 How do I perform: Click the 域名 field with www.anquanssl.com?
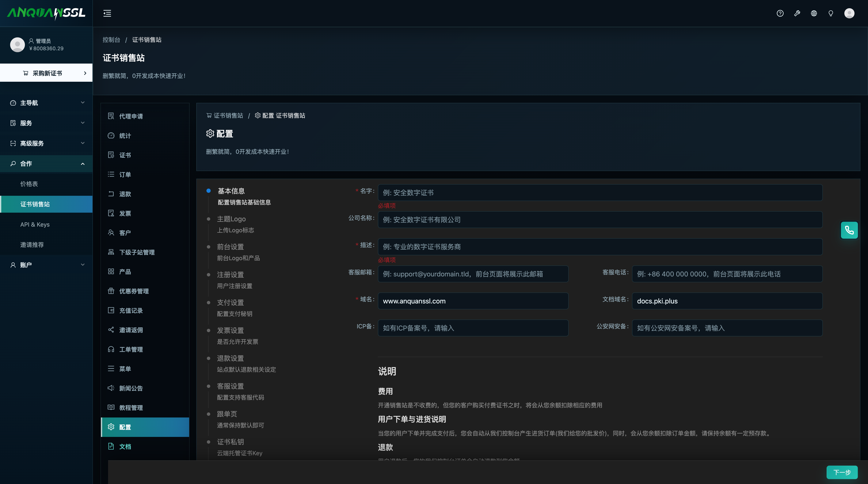pos(473,301)
